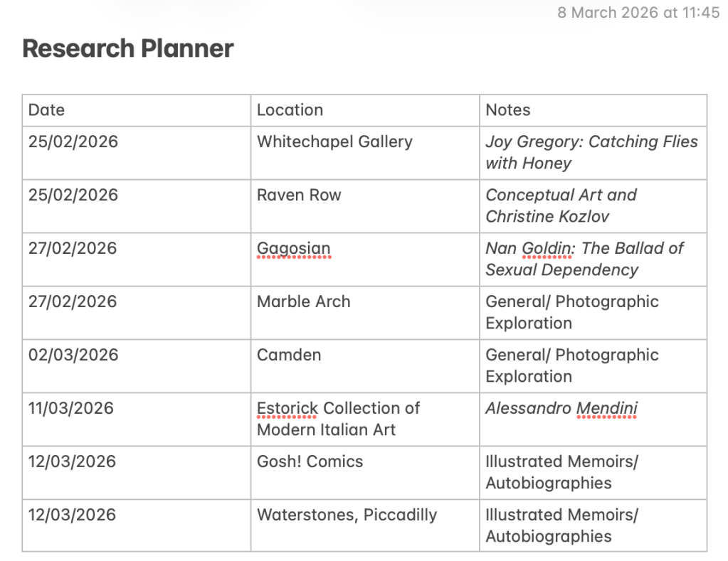Click the Camden location cell
728x561 pixels.
coord(289,355)
